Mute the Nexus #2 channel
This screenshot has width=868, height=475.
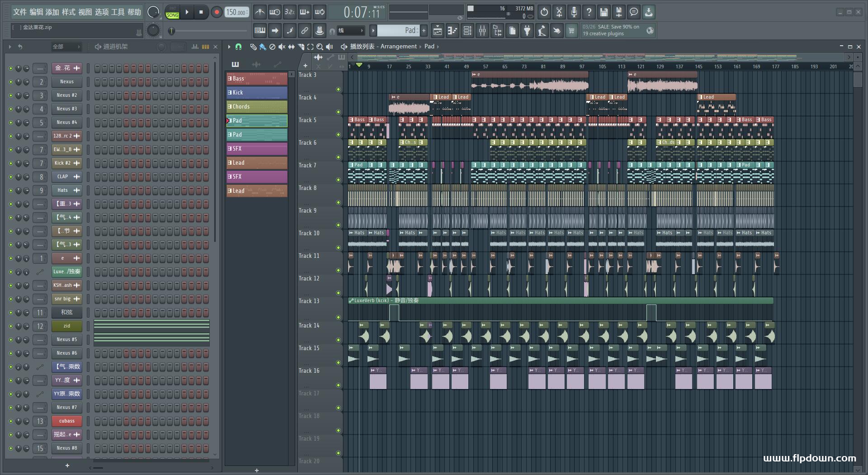click(x=11, y=95)
